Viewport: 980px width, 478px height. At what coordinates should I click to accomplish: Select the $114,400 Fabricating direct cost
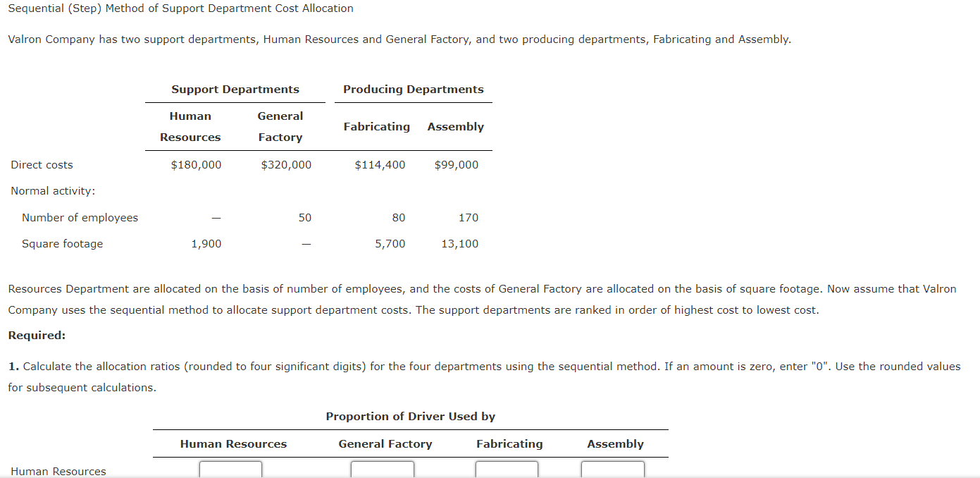pos(380,165)
